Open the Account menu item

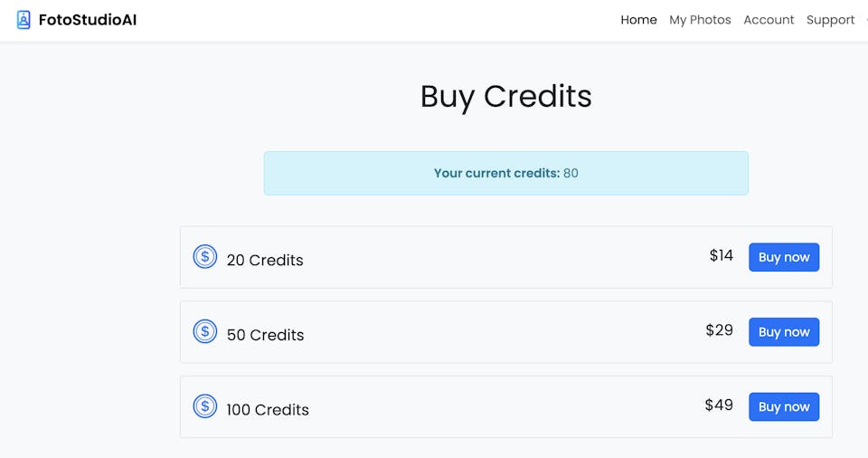pyautogui.click(x=769, y=20)
